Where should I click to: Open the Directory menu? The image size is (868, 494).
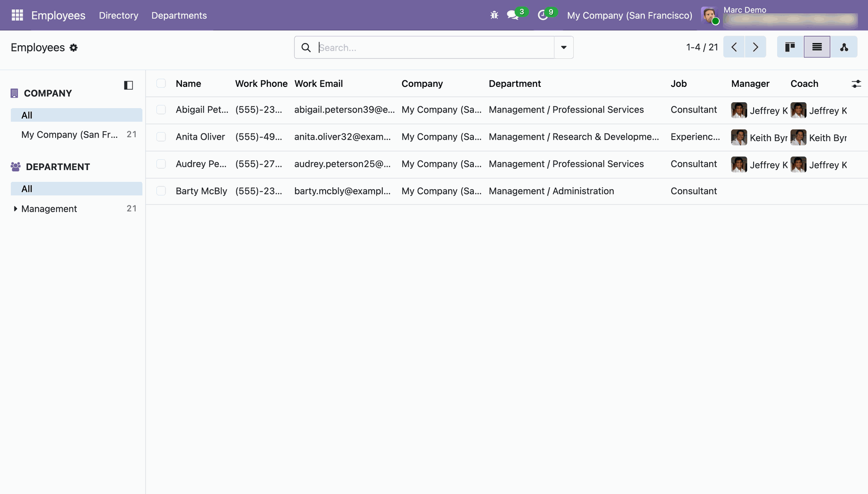coord(118,15)
